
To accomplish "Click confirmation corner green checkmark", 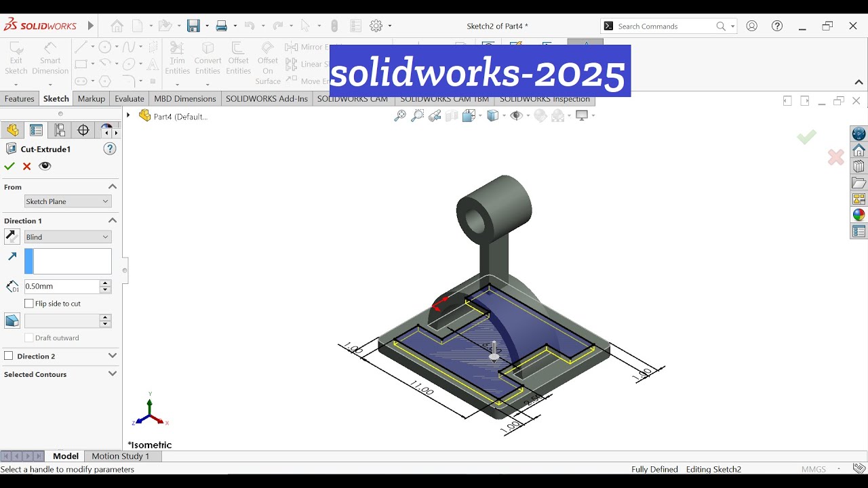I will [806, 137].
